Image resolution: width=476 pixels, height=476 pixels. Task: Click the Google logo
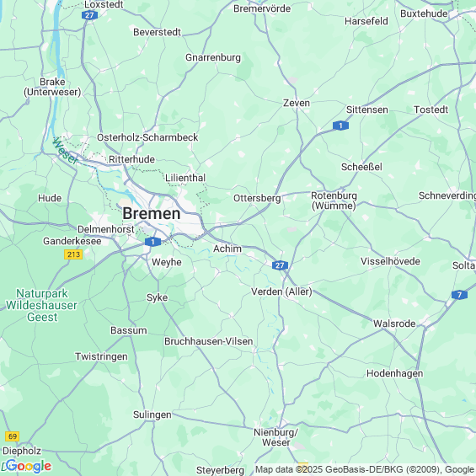pos(29,466)
